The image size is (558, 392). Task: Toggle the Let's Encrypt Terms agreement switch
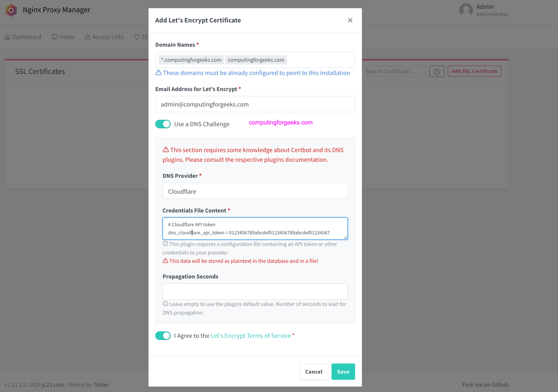[x=163, y=336]
